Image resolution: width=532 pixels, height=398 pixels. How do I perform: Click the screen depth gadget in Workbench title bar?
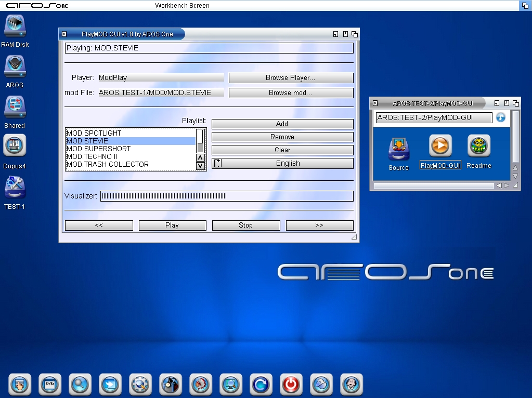tap(525, 6)
